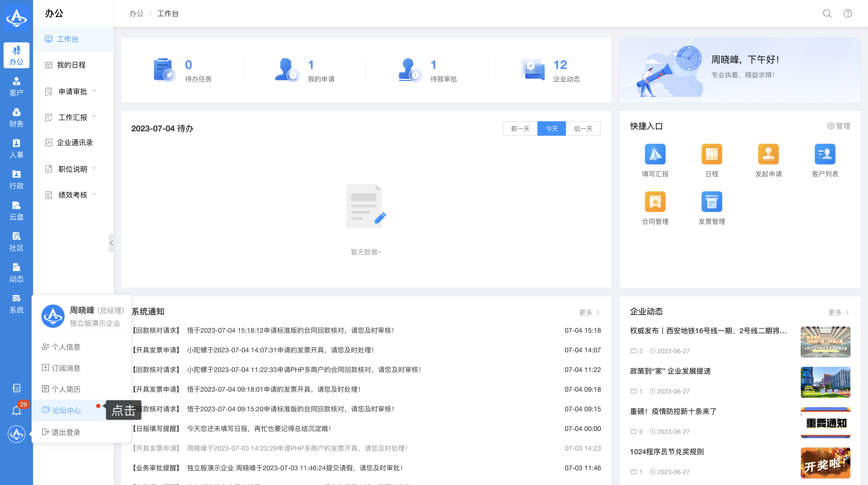Open the 填写汇报 quick entry icon

pos(655,154)
